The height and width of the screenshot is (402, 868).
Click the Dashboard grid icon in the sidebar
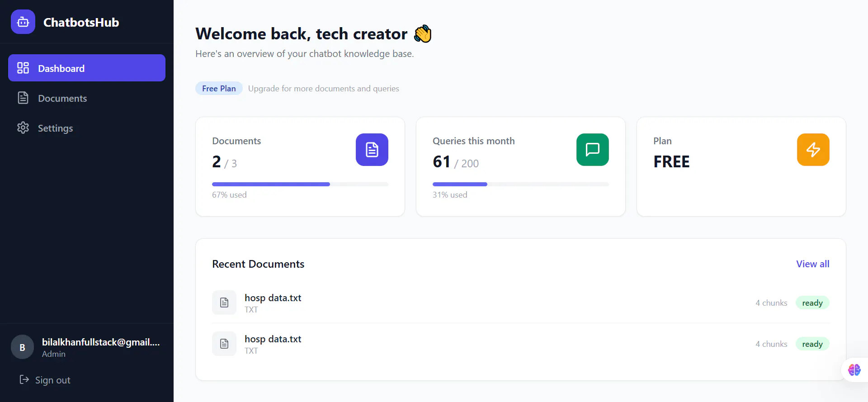coord(23,68)
